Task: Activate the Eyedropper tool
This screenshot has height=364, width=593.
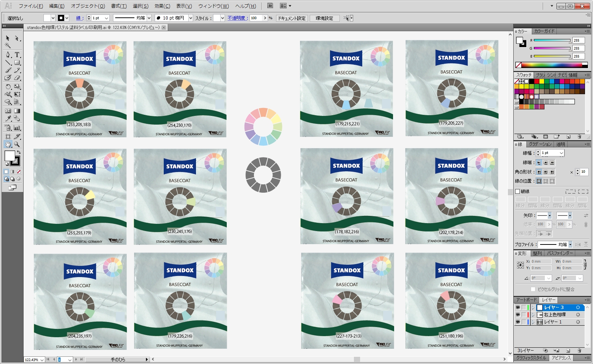Action: coord(8,118)
